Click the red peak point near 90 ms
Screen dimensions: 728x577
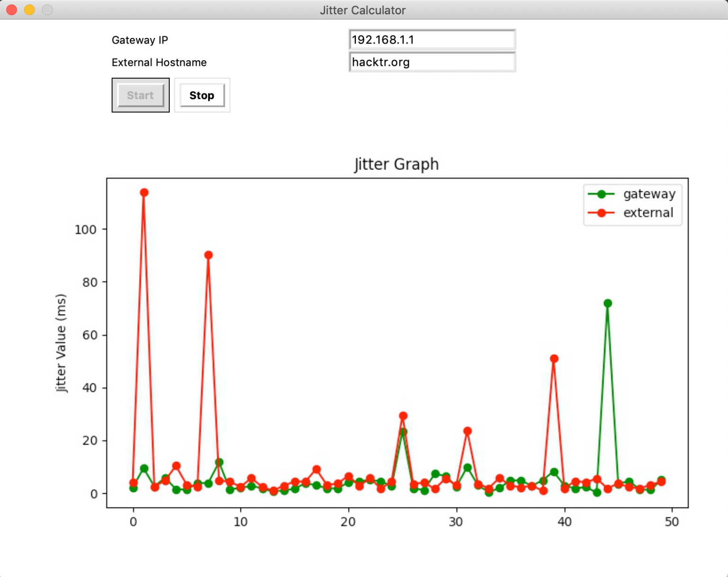(x=208, y=255)
